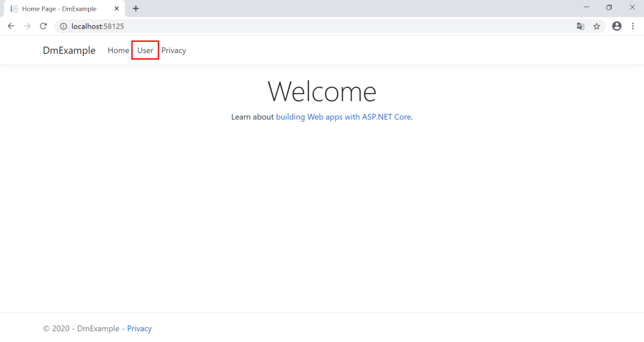Reload the page with the refresh icon
Image resolution: width=644 pixels, height=342 pixels.
tap(43, 26)
